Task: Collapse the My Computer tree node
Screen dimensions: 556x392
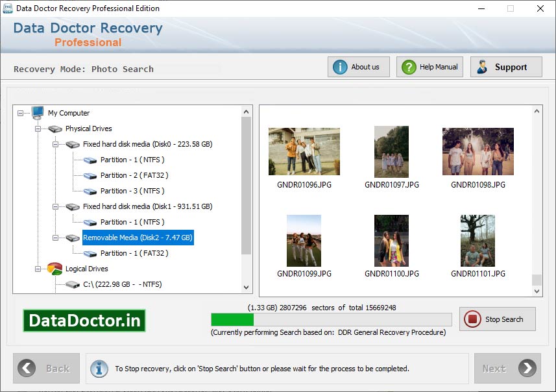Action: click(x=22, y=113)
